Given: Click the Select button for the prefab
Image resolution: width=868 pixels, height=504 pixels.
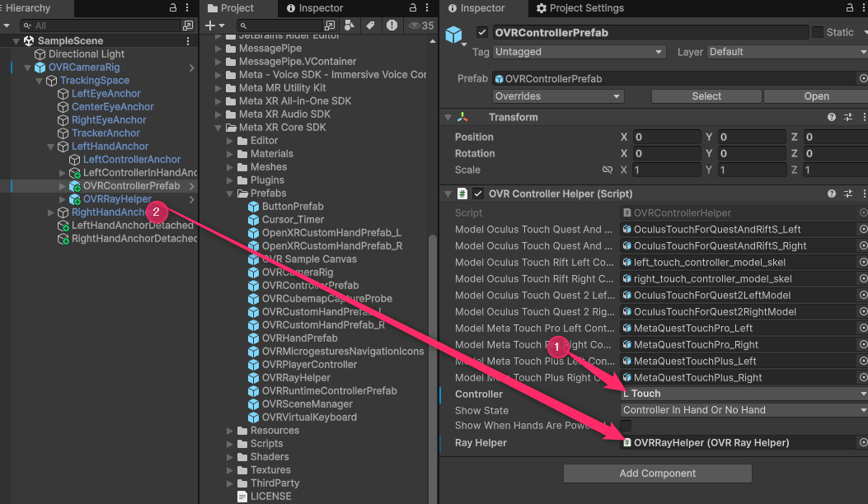Looking at the screenshot, I should pos(706,96).
